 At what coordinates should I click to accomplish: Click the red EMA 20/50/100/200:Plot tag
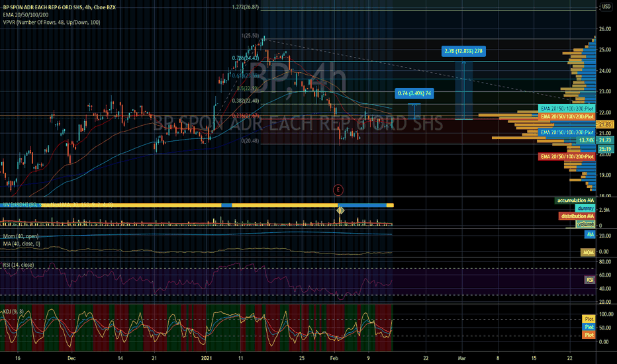[x=567, y=157]
